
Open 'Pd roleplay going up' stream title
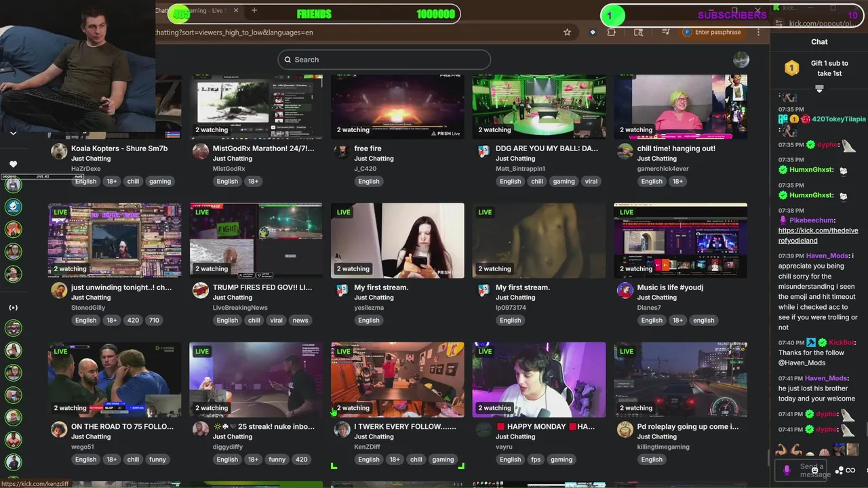click(x=688, y=426)
